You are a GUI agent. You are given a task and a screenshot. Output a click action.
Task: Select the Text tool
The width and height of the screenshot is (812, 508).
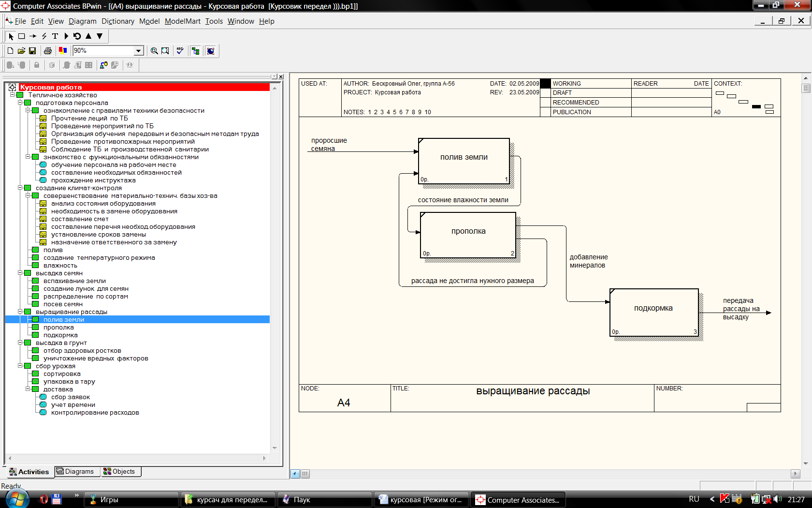click(55, 36)
